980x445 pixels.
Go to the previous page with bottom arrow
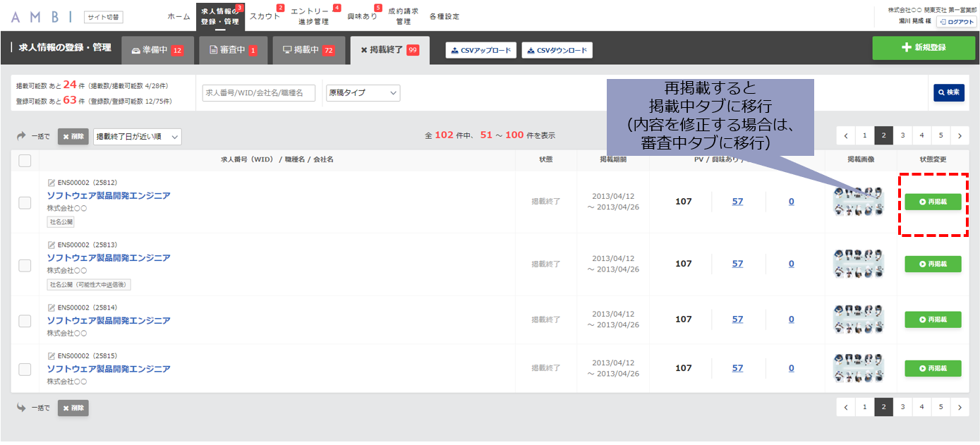click(x=845, y=407)
